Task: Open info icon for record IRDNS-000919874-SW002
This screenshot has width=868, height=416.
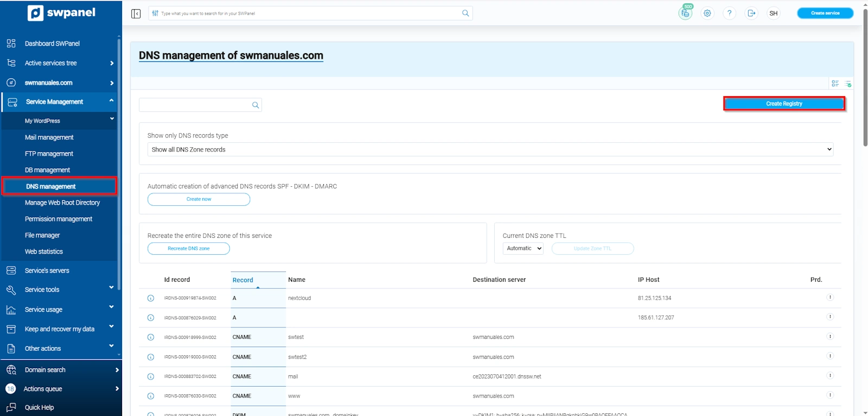Action: (151, 298)
